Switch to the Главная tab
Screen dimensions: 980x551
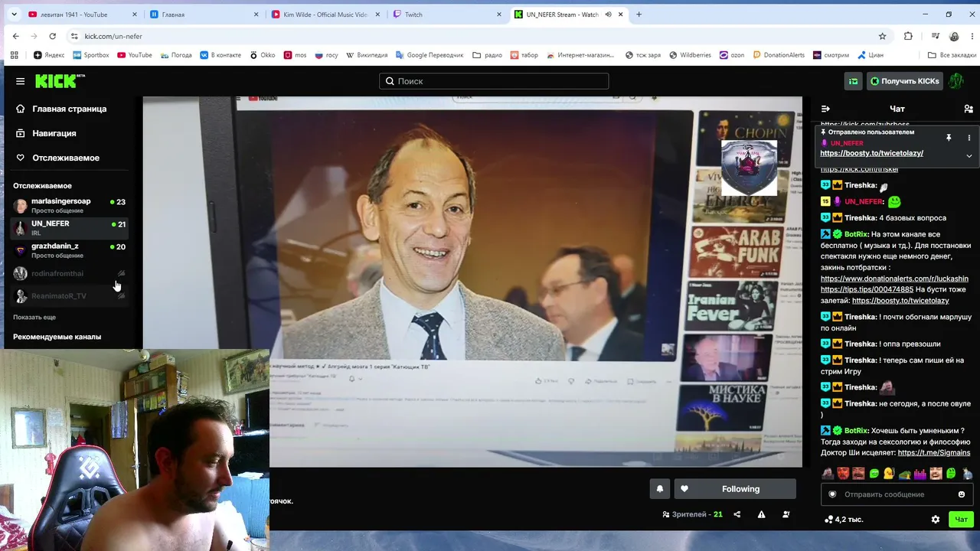[x=204, y=15]
